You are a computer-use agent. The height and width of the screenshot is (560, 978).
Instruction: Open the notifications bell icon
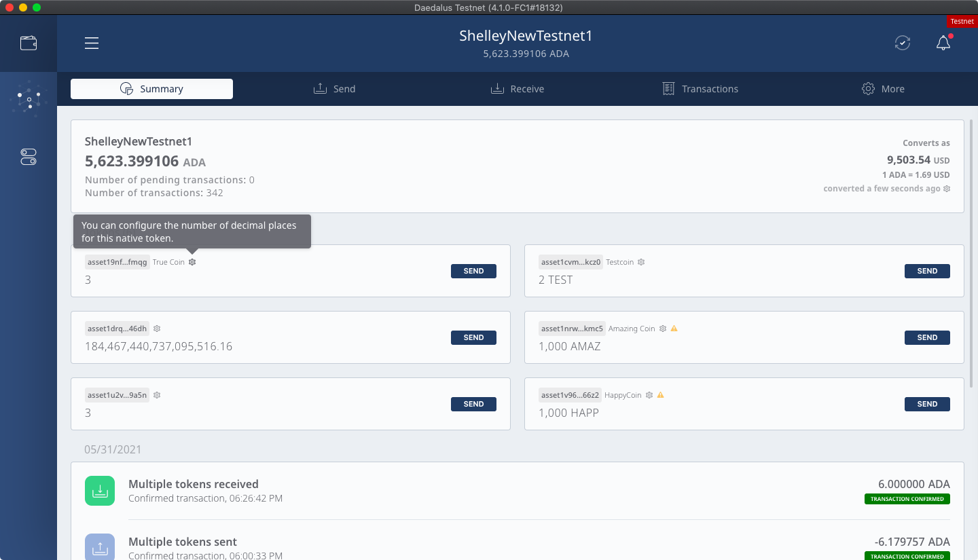point(943,43)
